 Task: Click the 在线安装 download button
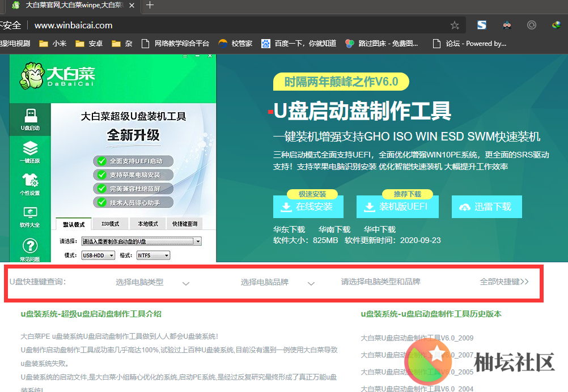pos(308,207)
